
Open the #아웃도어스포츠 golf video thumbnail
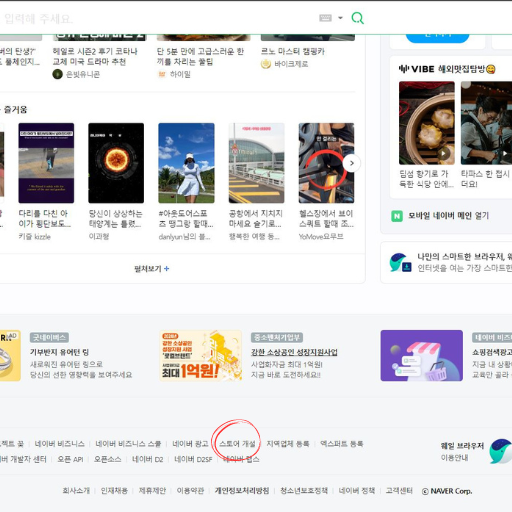186,163
